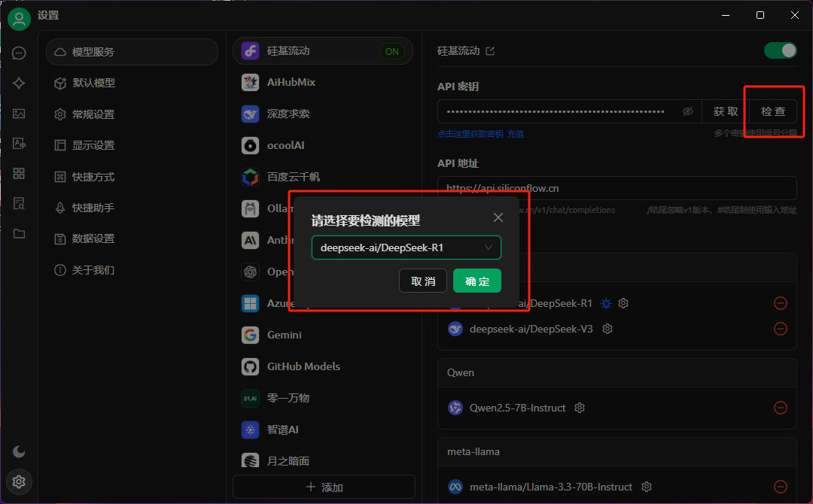Open the 点击这里获取密钥 link
Viewport: 813px width, 504px height.
coord(470,134)
